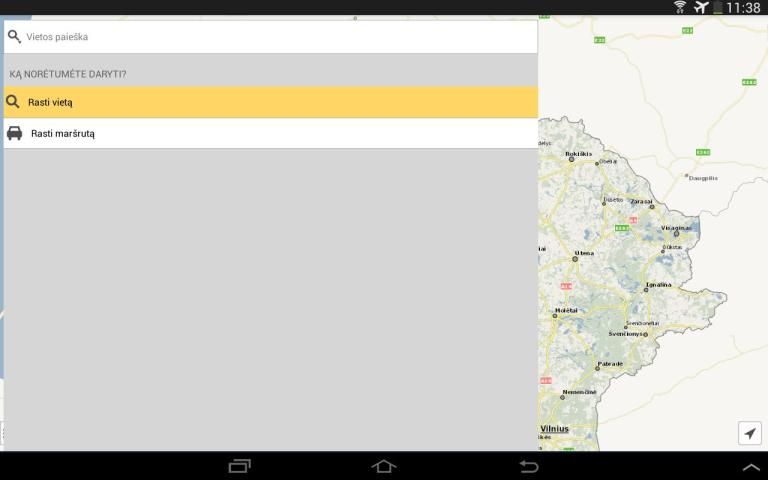Go to Android home screen
The width and height of the screenshot is (768, 480).
384,466
